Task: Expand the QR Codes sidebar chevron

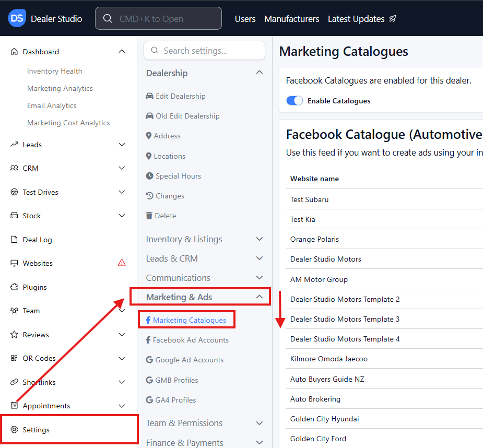Action: click(x=122, y=358)
